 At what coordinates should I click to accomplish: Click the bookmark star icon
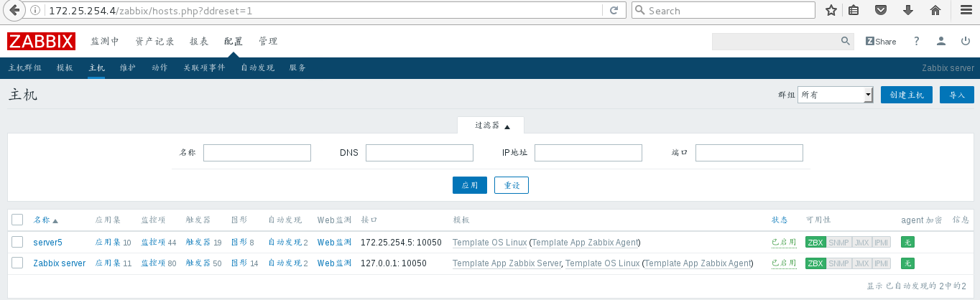[x=831, y=11]
